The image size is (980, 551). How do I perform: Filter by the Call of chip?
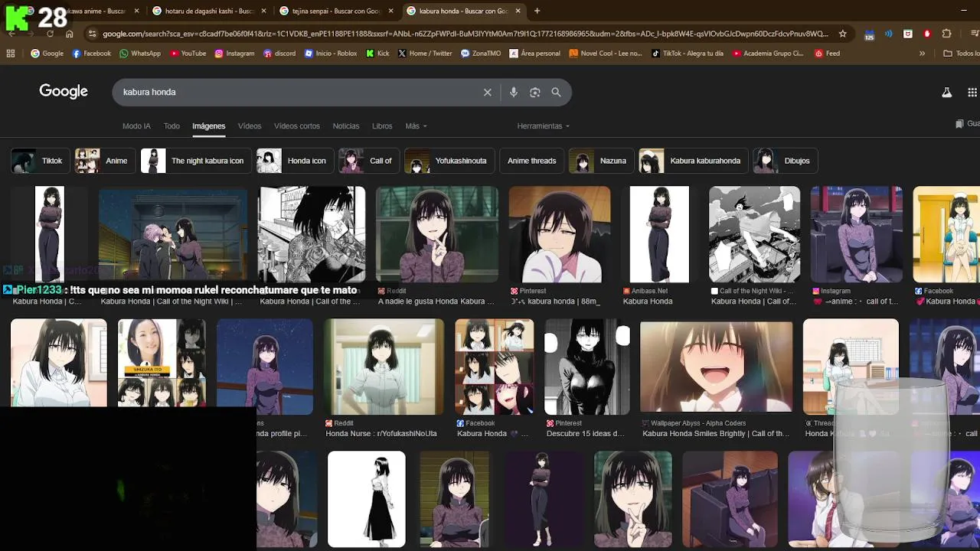369,161
